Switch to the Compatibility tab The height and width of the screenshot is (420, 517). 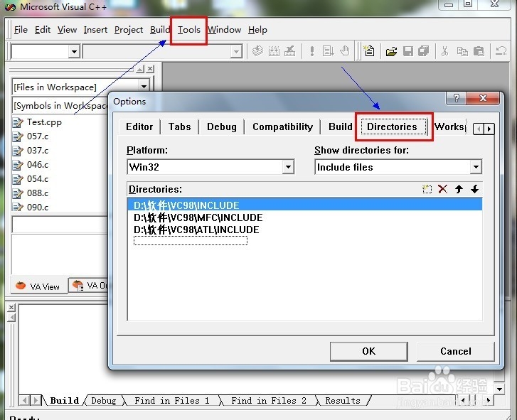[282, 126]
